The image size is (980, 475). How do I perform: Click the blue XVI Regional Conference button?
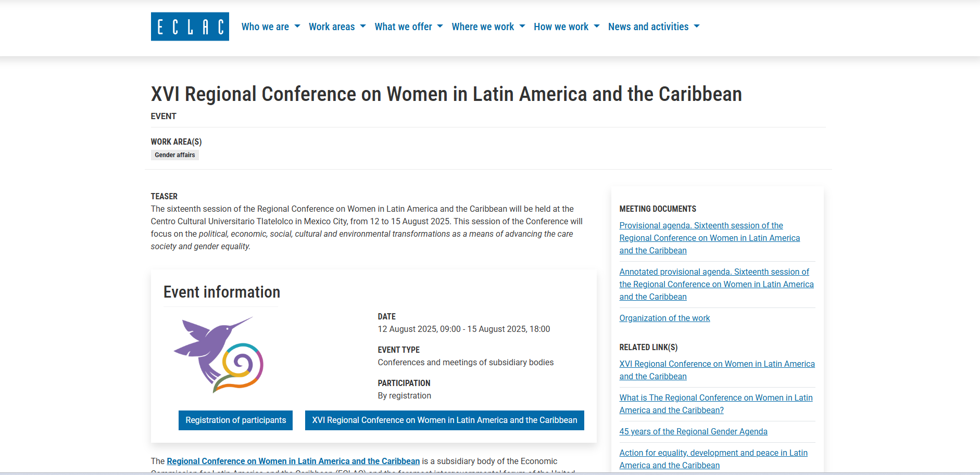click(445, 420)
